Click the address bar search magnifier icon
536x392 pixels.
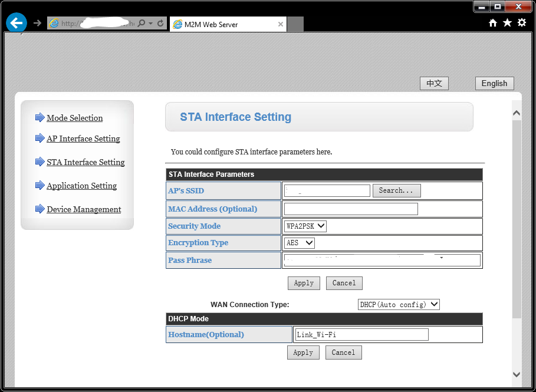(x=142, y=24)
